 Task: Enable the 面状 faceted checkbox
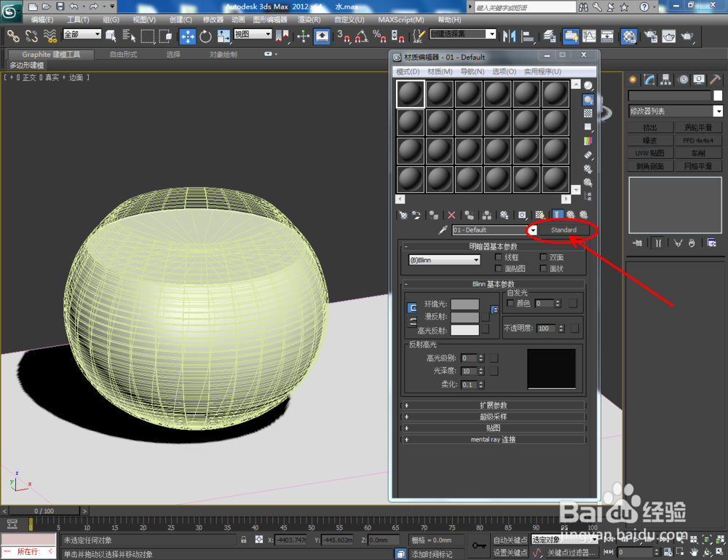point(543,269)
